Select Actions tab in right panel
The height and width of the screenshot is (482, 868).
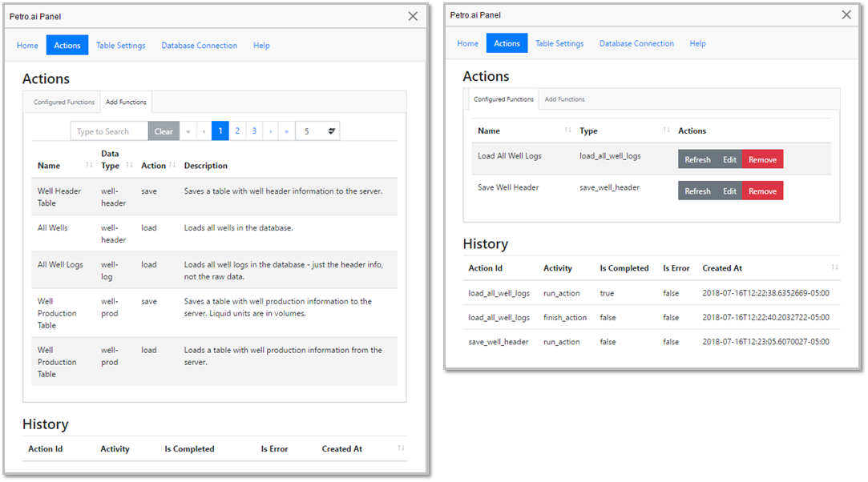click(507, 43)
